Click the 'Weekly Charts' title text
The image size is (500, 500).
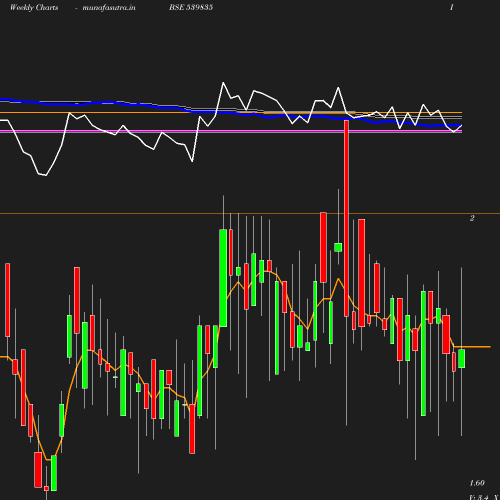[x=34, y=7]
